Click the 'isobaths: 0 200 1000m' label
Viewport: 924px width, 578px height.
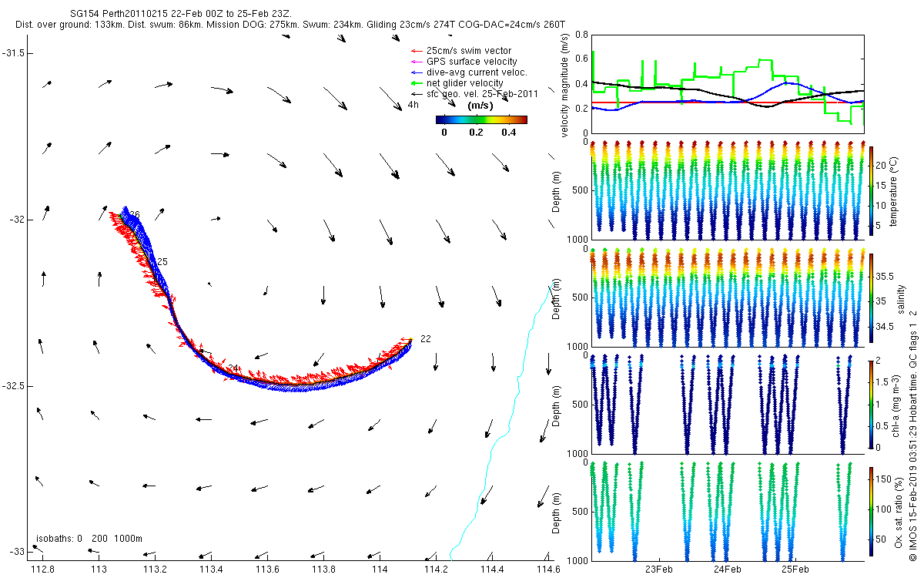89,539
